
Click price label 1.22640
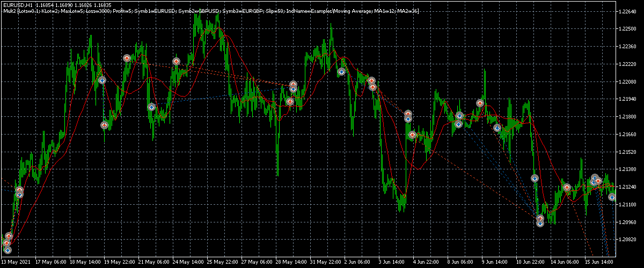627,12
